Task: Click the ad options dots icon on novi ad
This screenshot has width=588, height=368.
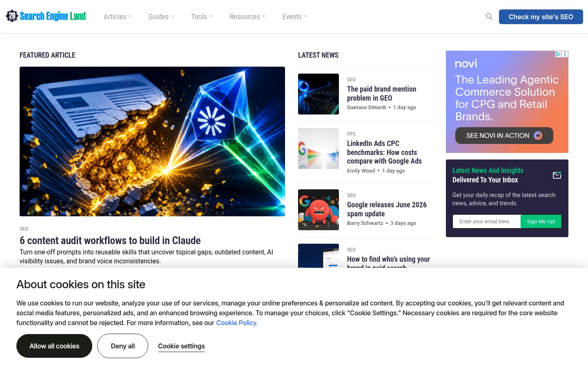Action: tap(565, 54)
